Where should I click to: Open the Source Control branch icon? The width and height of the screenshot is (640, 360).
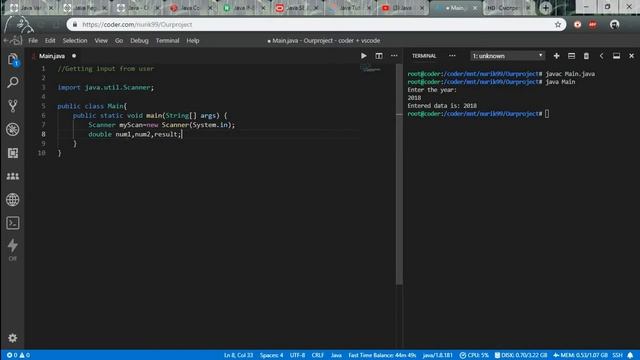pos(13,106)
